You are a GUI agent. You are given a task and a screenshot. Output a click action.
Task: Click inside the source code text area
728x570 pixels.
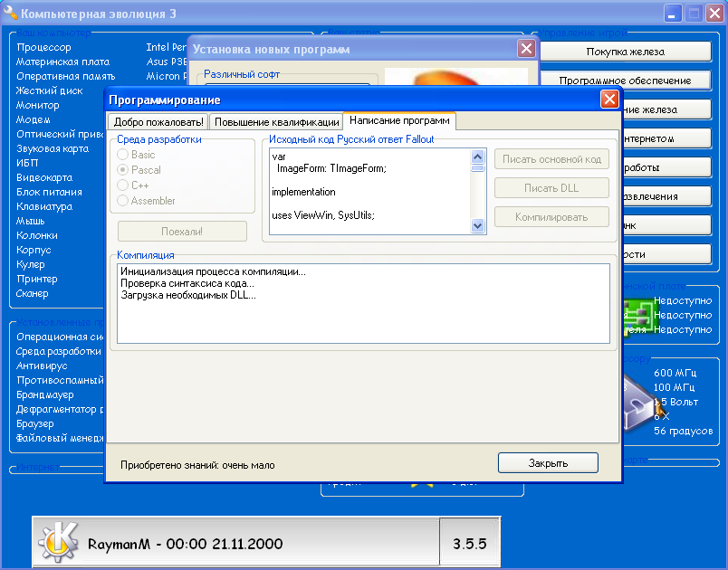(x=370, y=191)
